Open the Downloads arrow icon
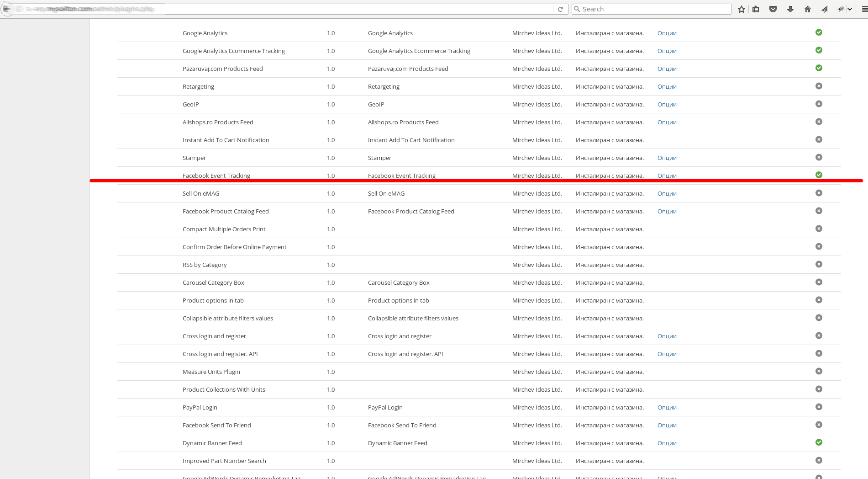 click(x=790, y=9)
